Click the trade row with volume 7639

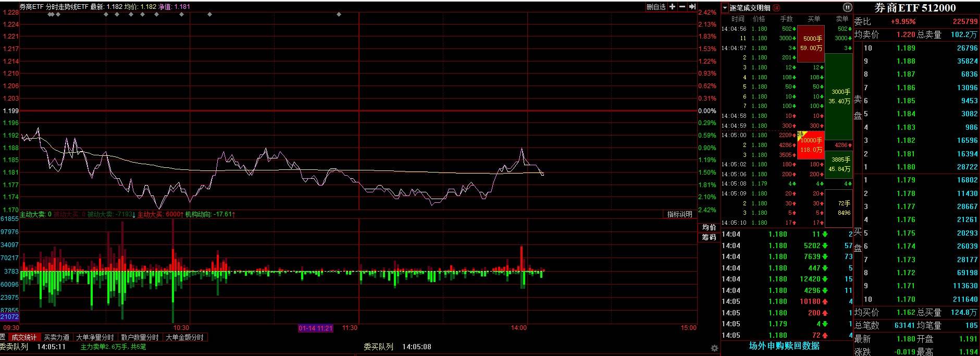point(787,257)
